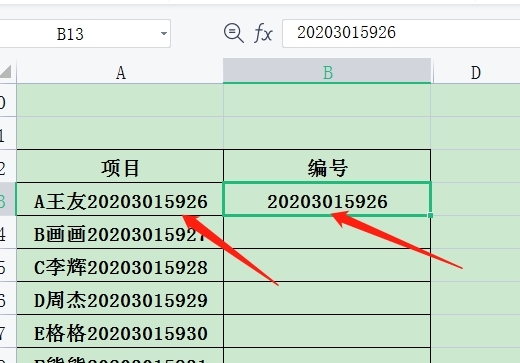Select cell A王友20203015926
The width and height of the screenshot is (520, 363).
[x=120, y=199]
